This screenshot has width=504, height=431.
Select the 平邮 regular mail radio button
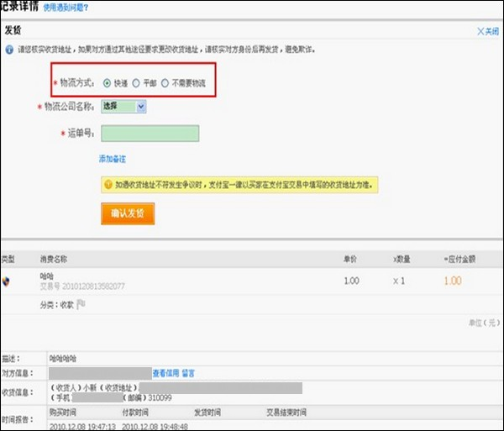136,83
